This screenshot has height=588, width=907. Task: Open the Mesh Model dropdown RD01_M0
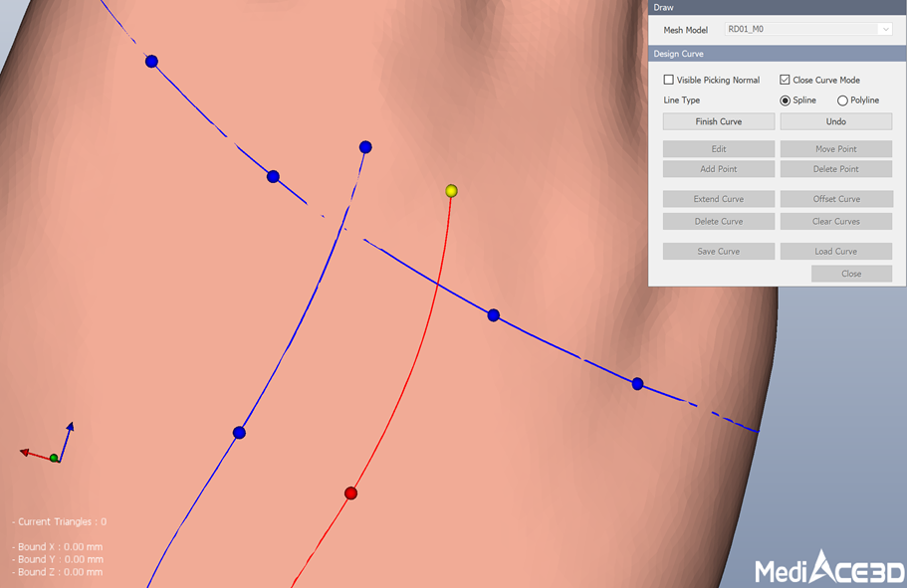[x=808, y=29]
